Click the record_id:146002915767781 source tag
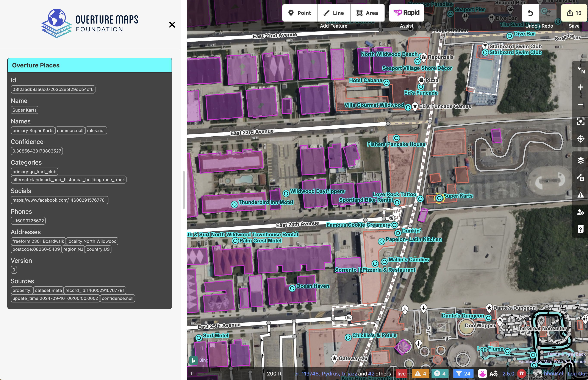The image size is (588, 380). [x=95, y=290]
